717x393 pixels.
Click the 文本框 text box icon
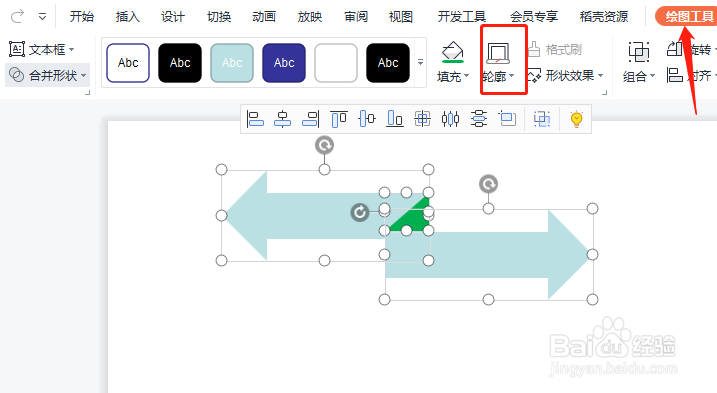(x=17, y=49)
